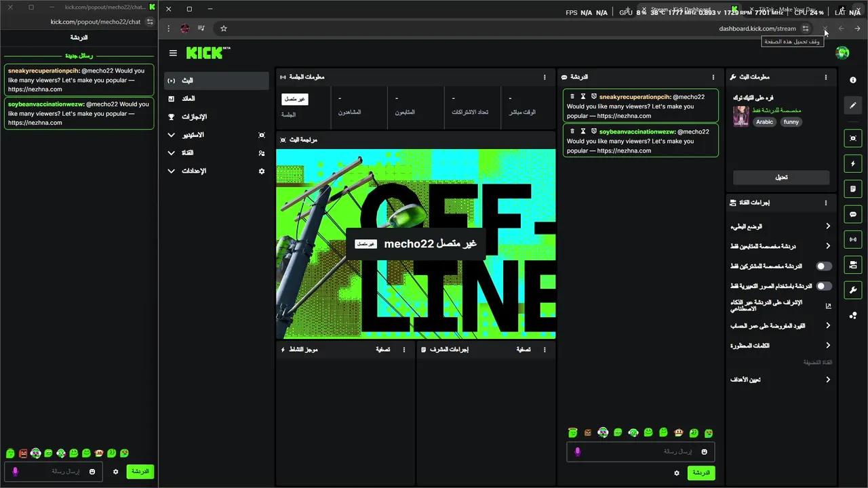868x488 pixels.
Task: Toggle the document mod-actions icon in the right toolbar
Action: [853, 188]
